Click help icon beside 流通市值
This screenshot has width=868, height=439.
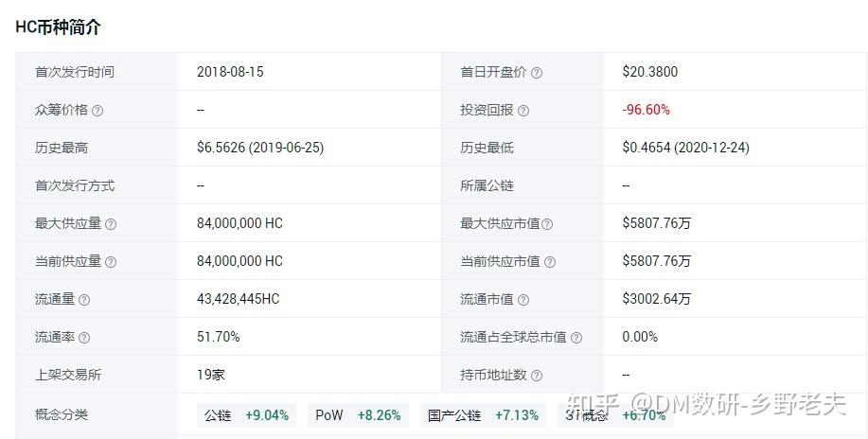click(x=523, y=300)
